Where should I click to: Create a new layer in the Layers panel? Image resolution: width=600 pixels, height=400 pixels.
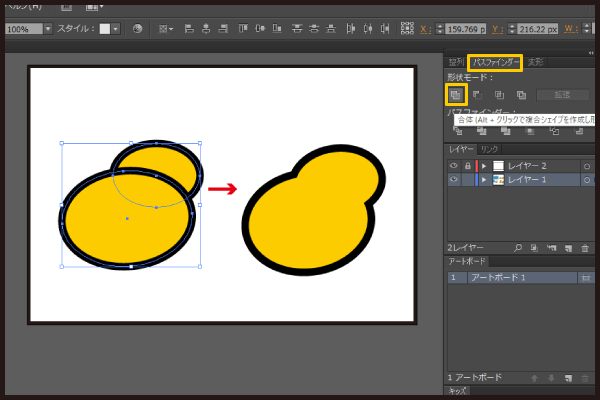click(x=567, y=246)
